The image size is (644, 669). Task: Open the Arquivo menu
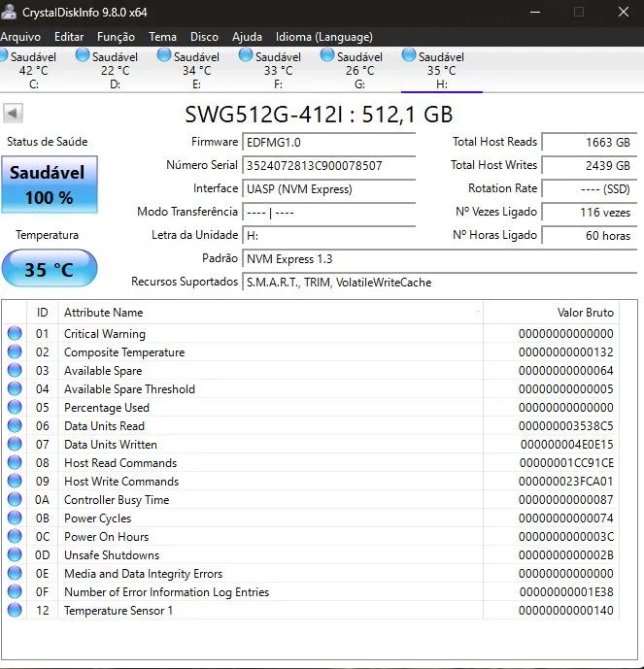click(x=20, y=37)
